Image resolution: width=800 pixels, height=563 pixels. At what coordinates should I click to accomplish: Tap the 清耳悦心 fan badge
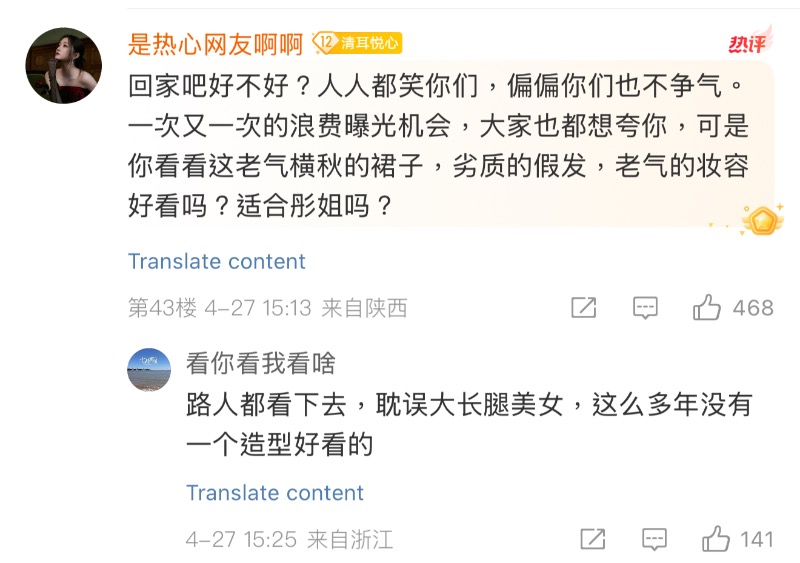pos(369,42)
